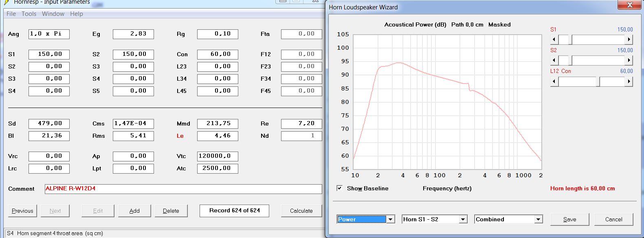Screen dimensions: 644x238
Task: Click the S2 slider right arrow
Action: coord(629,60)
